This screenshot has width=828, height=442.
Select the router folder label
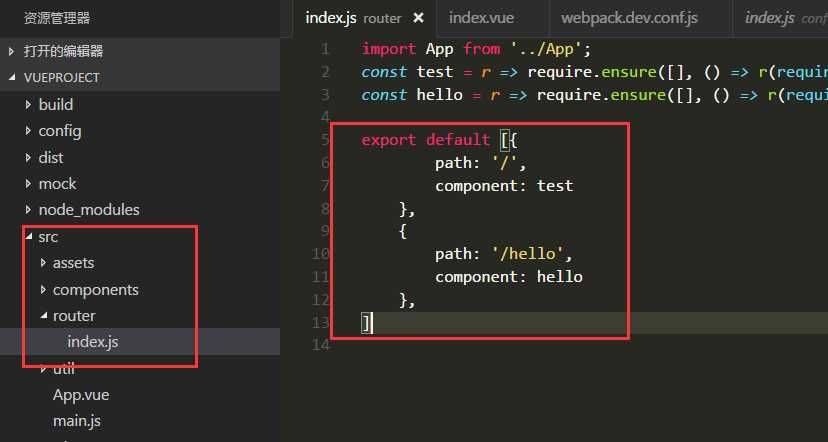click(74, 316)
